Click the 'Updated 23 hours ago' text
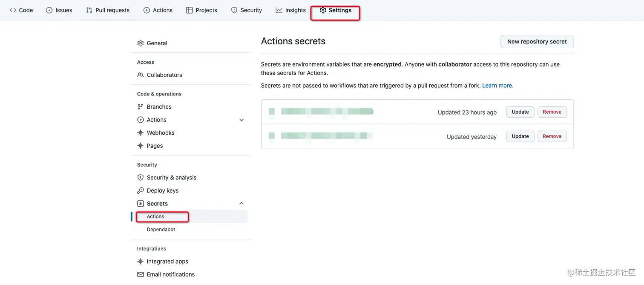 [x=467, y=112]
